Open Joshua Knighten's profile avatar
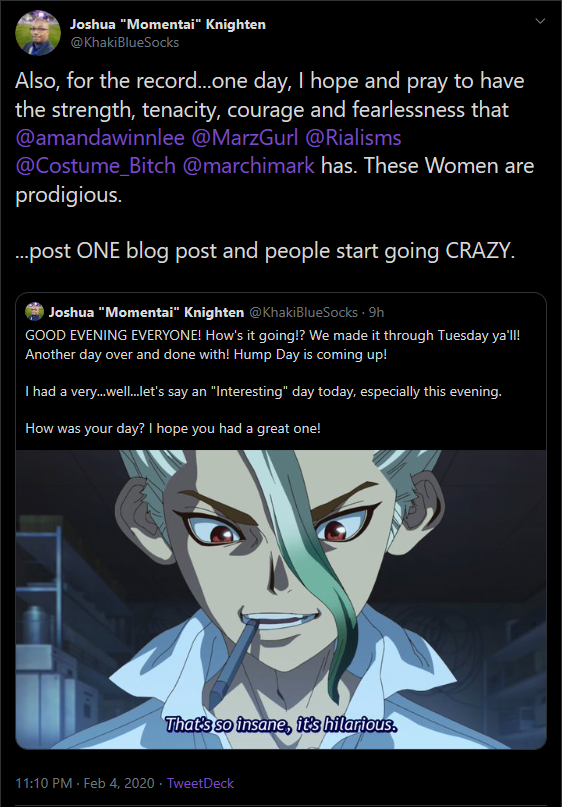Image resolution: width=562 pixels, height=807 pixels. [38, 32]
